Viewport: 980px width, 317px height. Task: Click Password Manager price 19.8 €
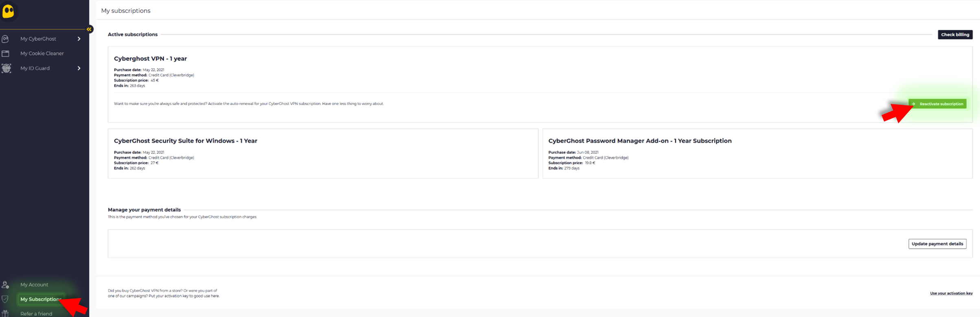click(572, 163)
